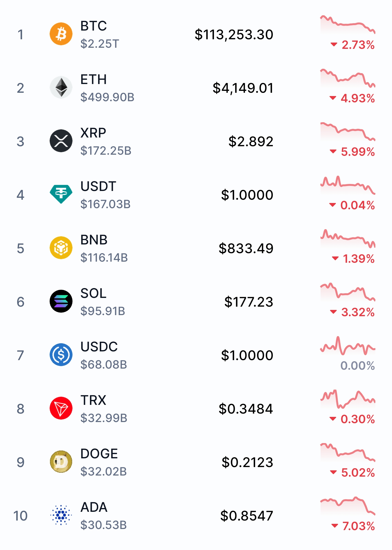Click the Cardano ADA dotted icon
The height and width of the screenshot is (550, 392).
pos(61,515)
